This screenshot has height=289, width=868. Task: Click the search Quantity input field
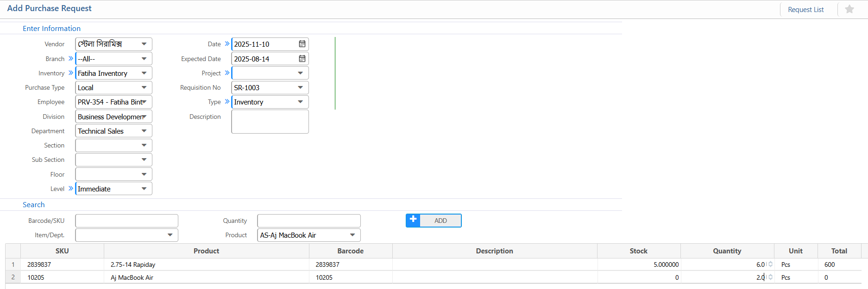(x=309, y=221)
